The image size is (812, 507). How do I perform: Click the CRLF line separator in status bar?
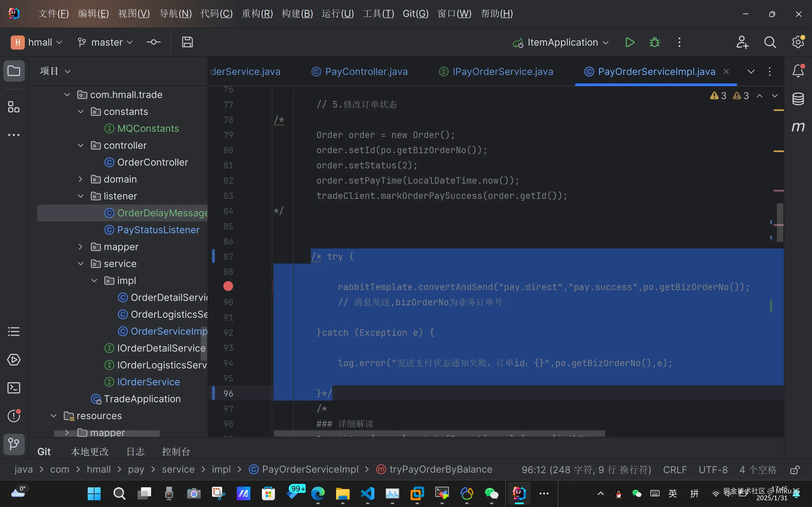[675, 470]
